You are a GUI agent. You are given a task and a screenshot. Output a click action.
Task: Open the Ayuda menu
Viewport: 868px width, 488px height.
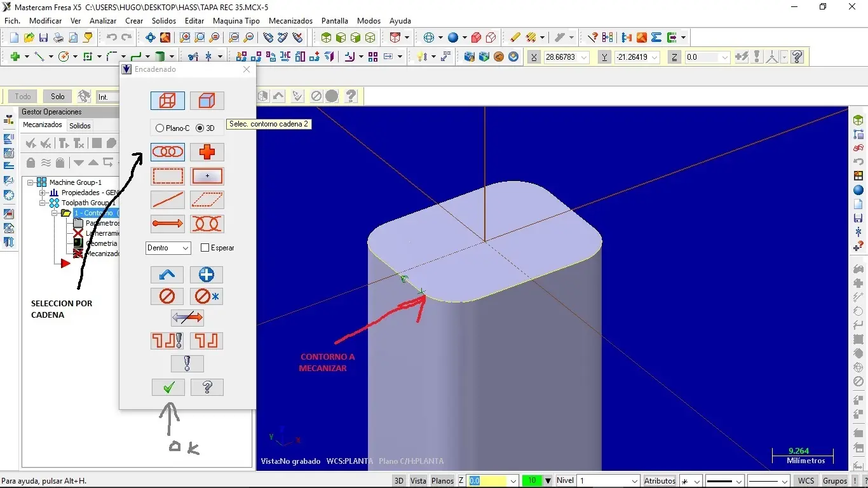point(400,21)
